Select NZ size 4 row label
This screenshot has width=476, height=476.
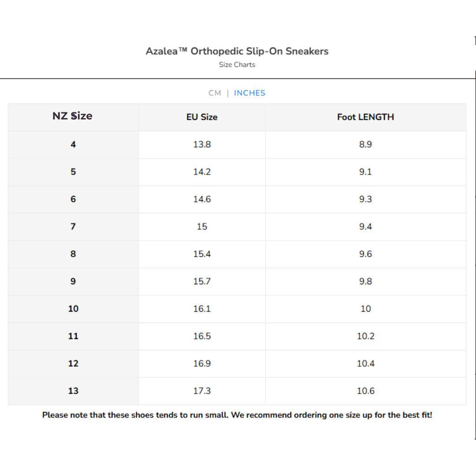click(x=73, y=145)
